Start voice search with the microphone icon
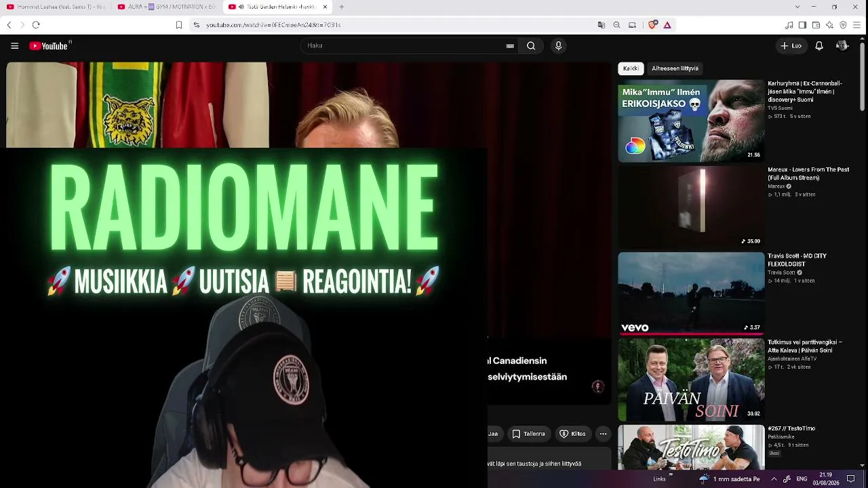The image size is (868, 488). tap(559, 46)
